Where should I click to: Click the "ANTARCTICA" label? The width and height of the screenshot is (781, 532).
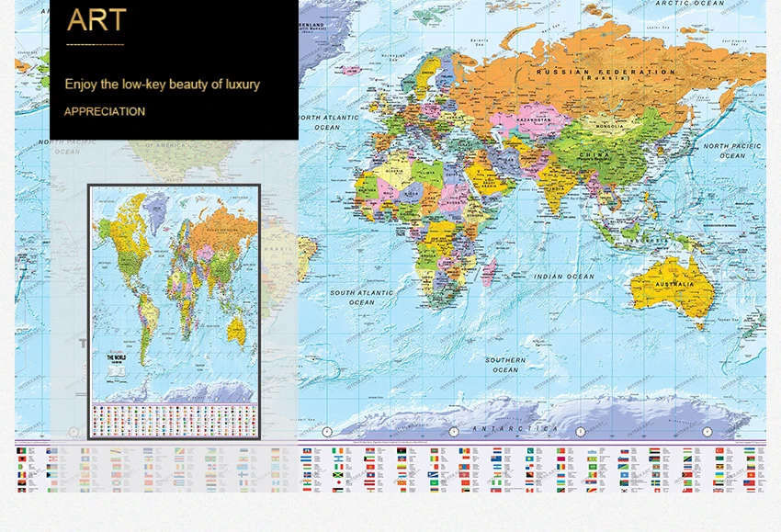point(515,428)
